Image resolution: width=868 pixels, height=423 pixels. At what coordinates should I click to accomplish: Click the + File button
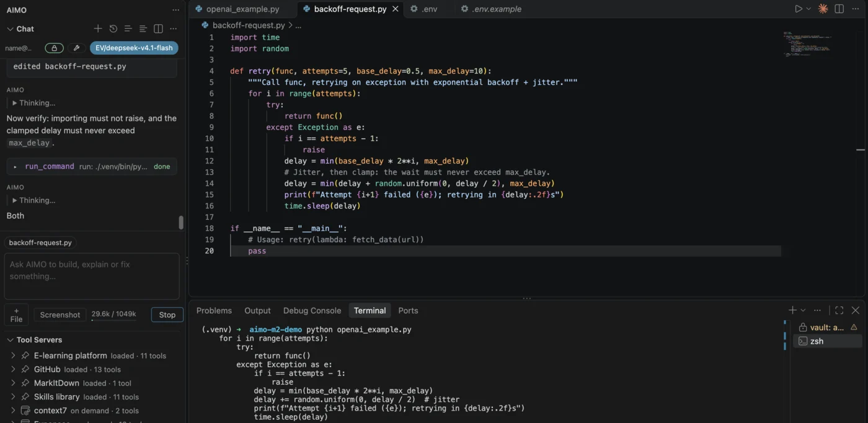coord(16,315)
